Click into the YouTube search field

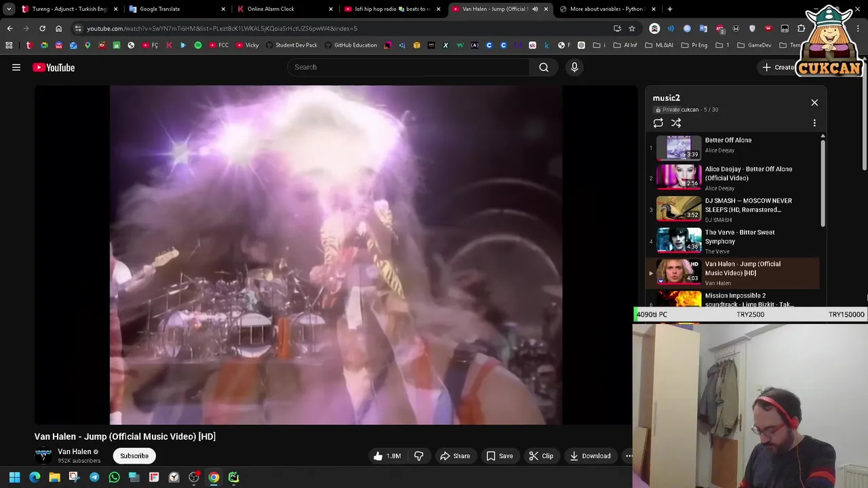(x=409, y=67)
